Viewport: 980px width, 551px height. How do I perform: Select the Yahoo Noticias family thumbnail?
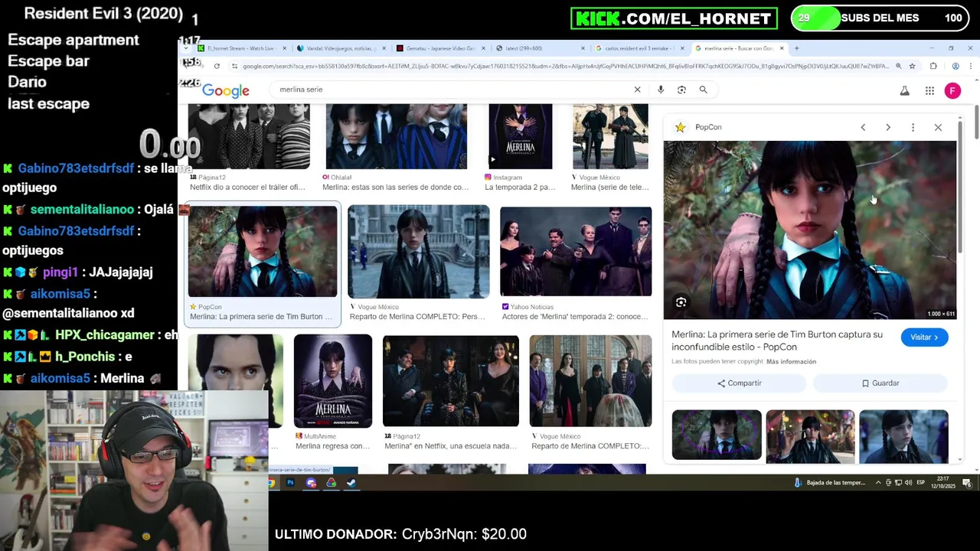tap(576, 252)
